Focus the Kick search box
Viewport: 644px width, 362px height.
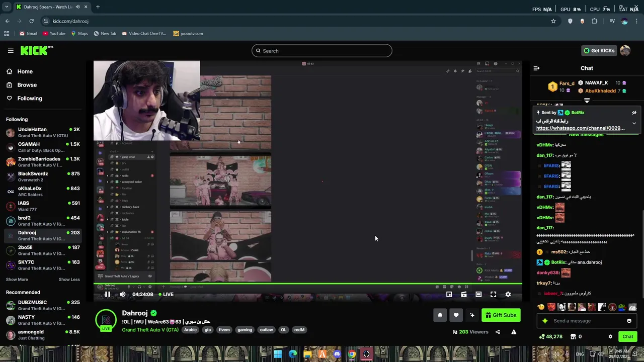point(321,51)
